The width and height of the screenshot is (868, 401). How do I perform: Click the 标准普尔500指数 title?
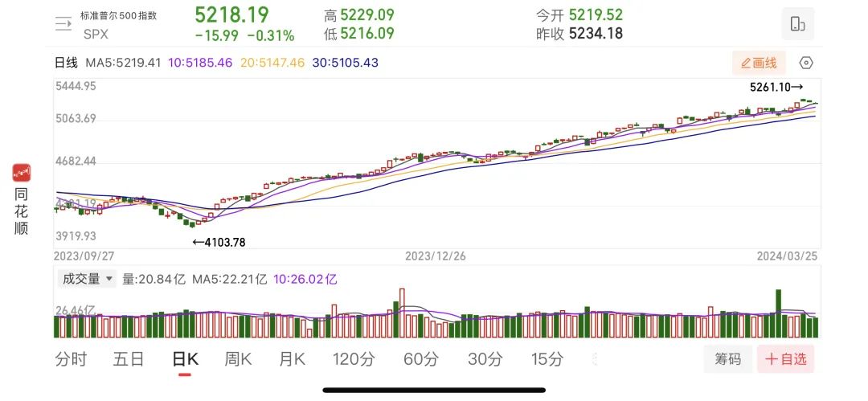[x=118, y=15]
